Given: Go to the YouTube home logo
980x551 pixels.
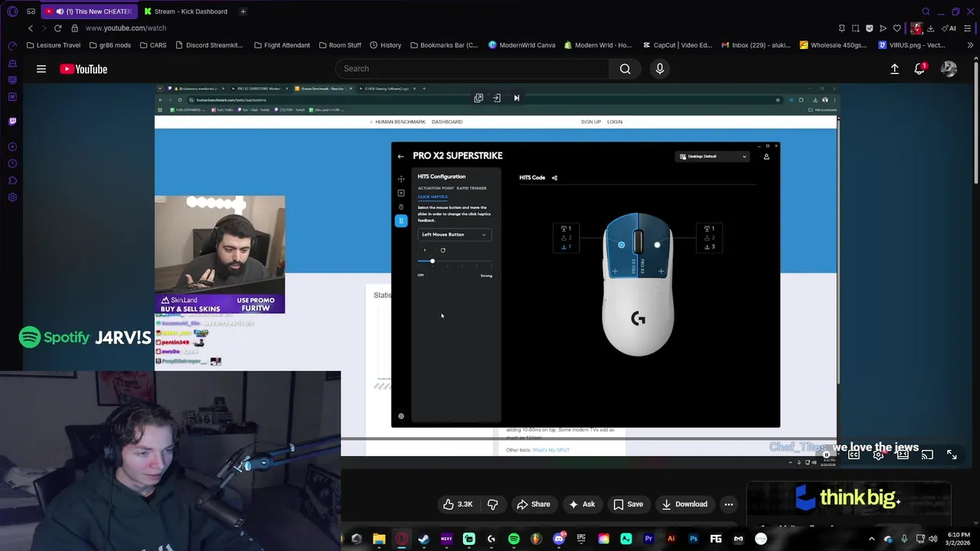Looking at the screenshot, I should (x=83, y=69).
